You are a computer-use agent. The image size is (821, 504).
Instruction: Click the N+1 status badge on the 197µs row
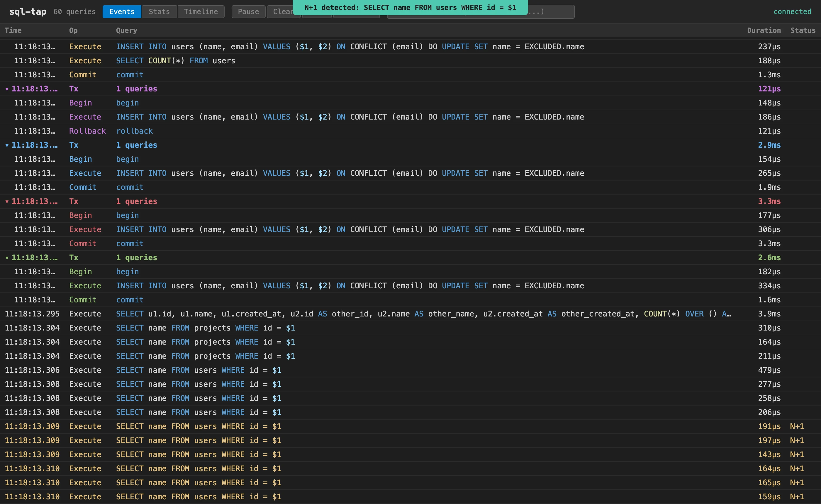pos(797,441)
